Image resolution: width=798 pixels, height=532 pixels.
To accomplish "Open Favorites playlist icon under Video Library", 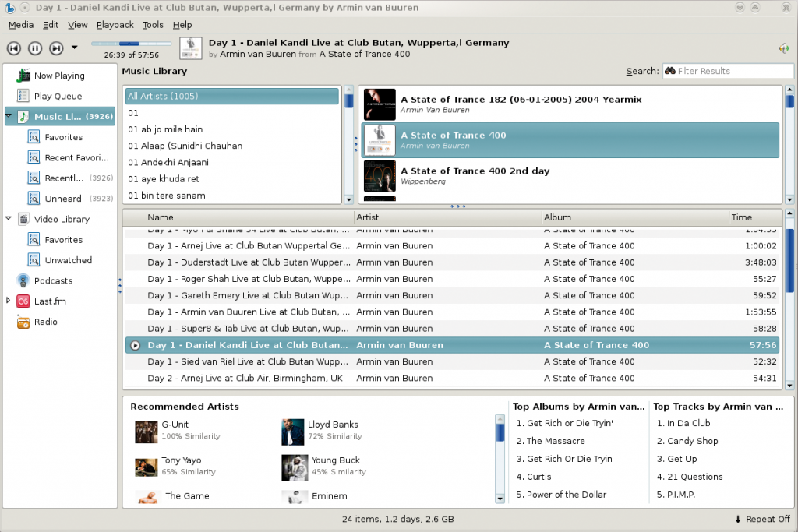I will coord(34,240).
